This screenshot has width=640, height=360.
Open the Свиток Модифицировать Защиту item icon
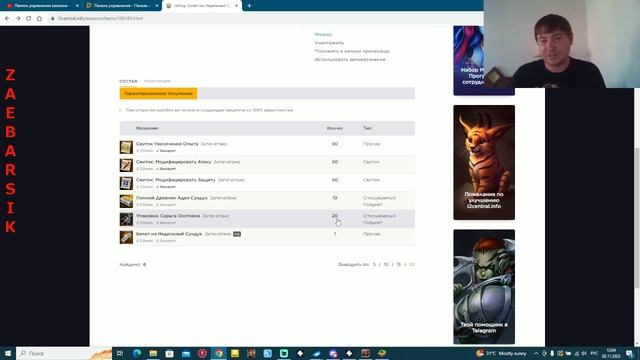click(x=126, y=183)
